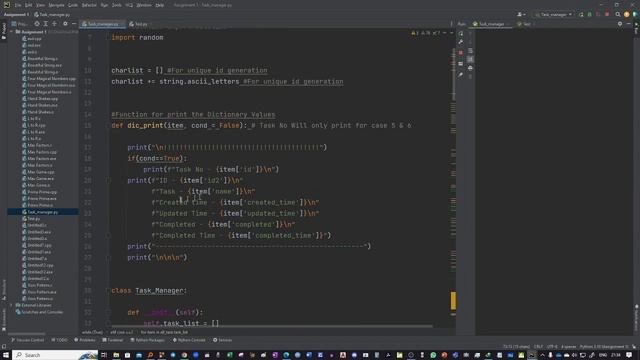Open the CRLF line separator selector
This screenshot has height=360, width=640.
[x=538, y=347]
